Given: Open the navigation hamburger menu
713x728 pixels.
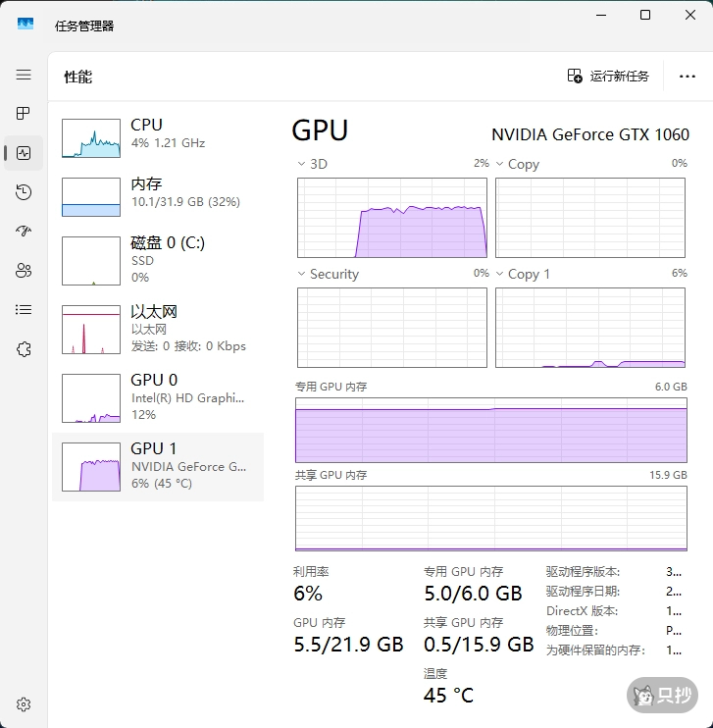Looking at the screenshot, I should [x=24, y=75].
